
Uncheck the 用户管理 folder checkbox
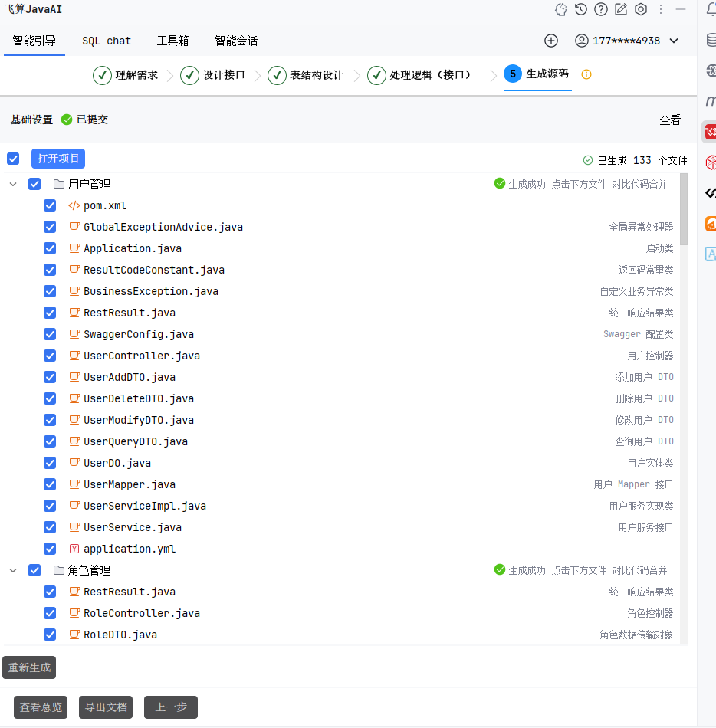pos(34,185)
